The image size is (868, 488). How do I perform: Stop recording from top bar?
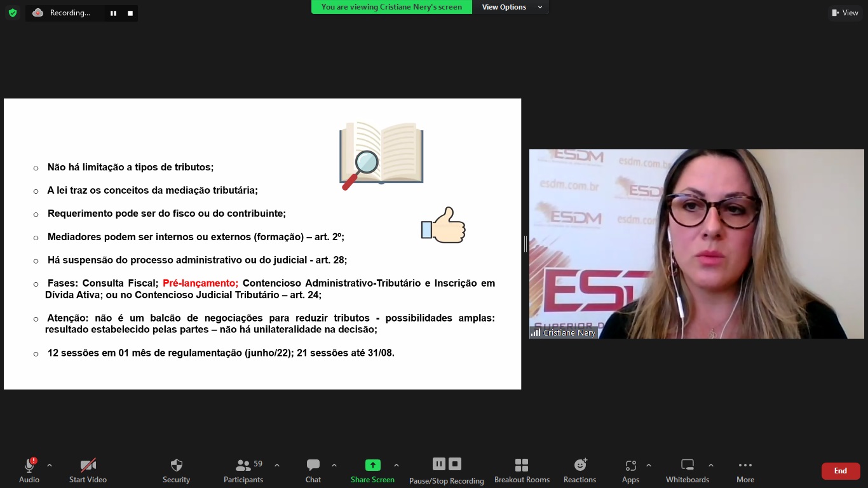pyautogui.click(x=130, y=13)
